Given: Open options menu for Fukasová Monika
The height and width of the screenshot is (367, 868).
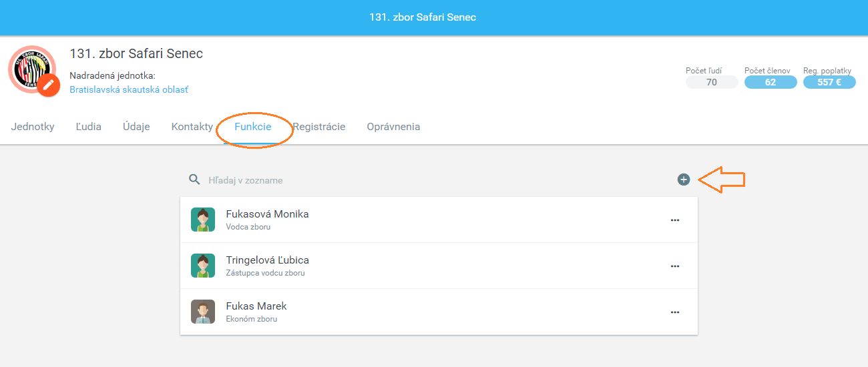Looking at the screenshot, I should [x=675, y=220].
